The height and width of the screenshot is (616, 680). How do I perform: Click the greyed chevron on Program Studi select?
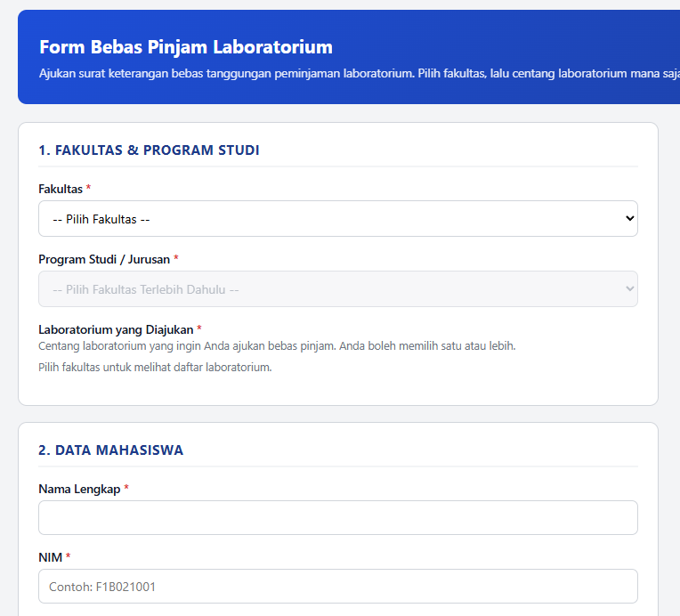click(629, 289)
